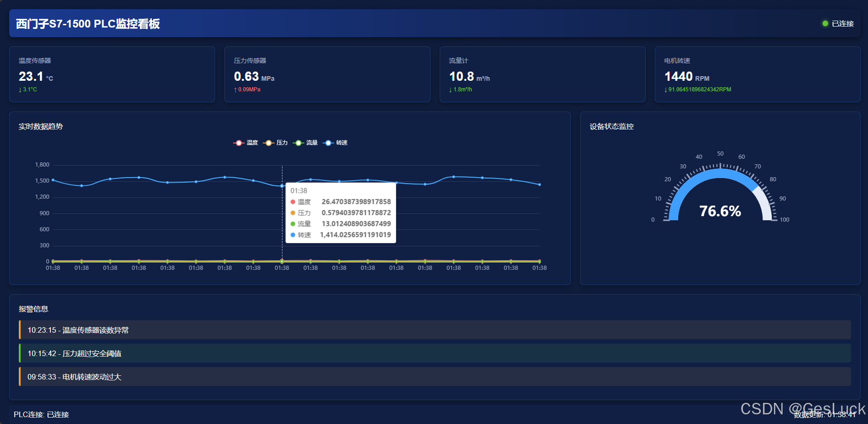868x424 pixels.
Task: Click the PLC连接: 已连接 footer status
Action: pyautogui.click(x=41, y=415)
